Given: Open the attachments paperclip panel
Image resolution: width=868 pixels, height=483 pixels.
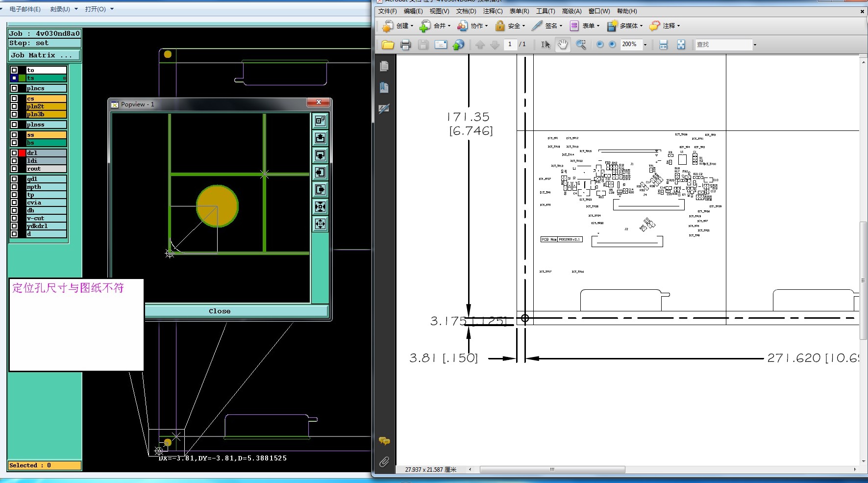Looking at the screenshot, I should click(384, 461).
